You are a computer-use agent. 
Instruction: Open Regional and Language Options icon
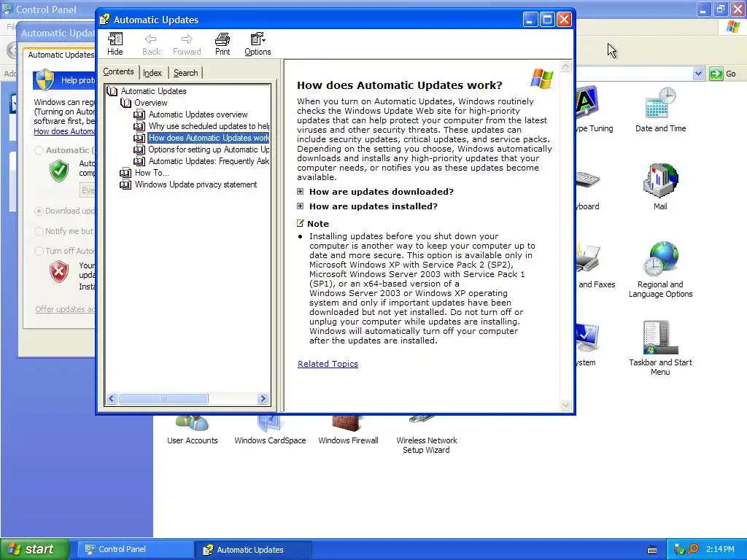coord(660,270)
